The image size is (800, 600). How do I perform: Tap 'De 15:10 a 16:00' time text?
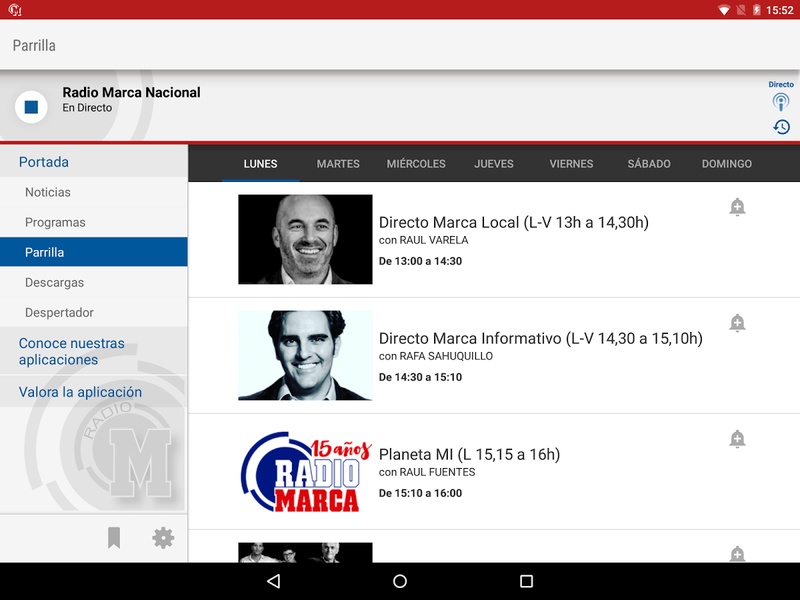click(x=420, y=493)
